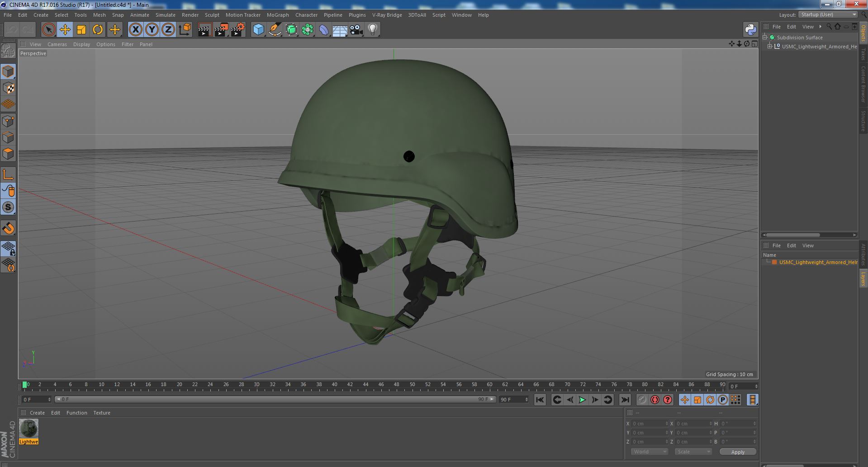Toggle X-axis lock
Image resolution: width=868 pixels, height=467 pixels.
point(135,30)
